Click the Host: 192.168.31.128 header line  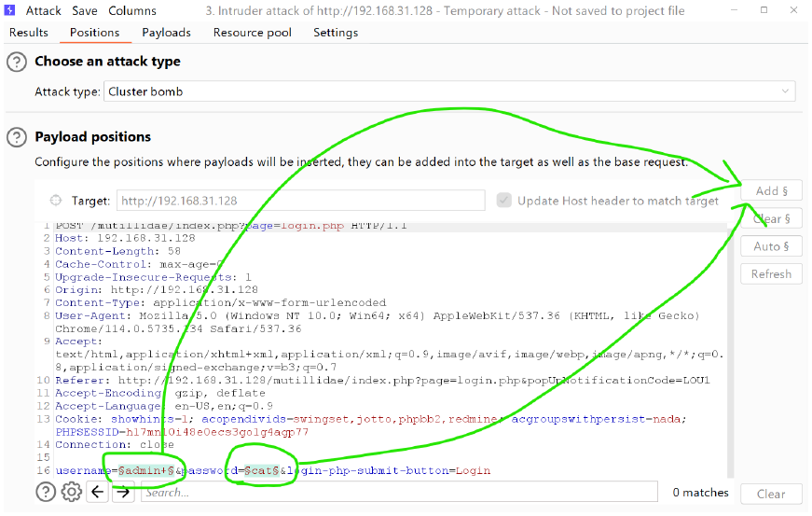click(x=125, y=238)
